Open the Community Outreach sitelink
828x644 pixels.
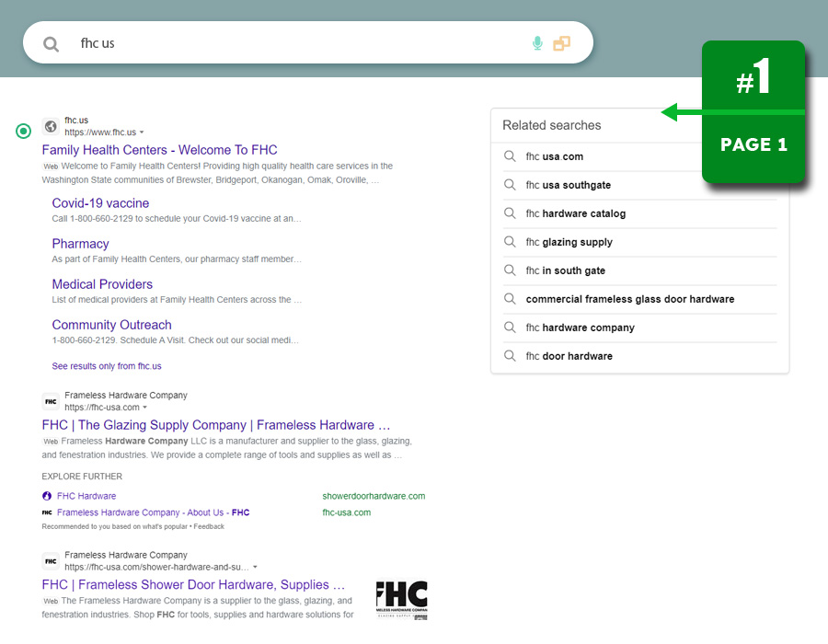[112, 325]
